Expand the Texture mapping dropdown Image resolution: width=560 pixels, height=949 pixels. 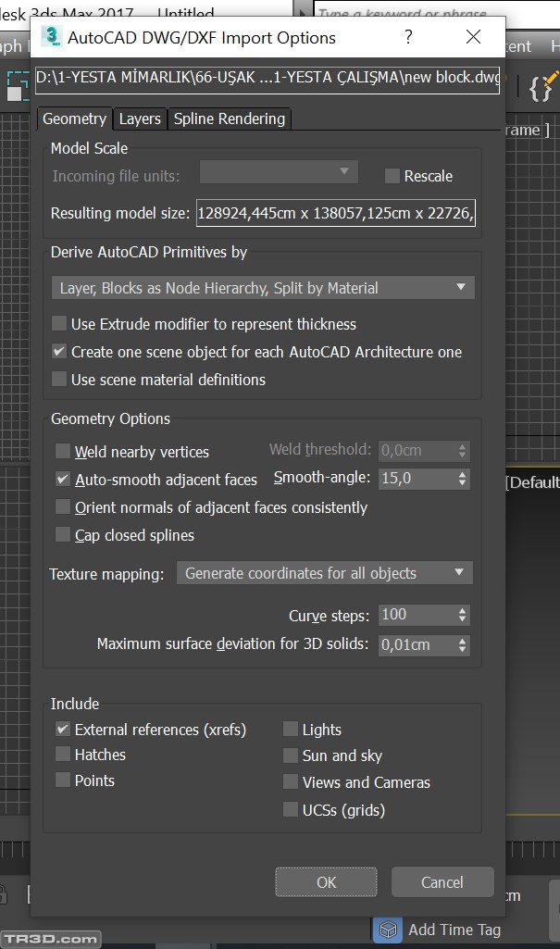324,573
